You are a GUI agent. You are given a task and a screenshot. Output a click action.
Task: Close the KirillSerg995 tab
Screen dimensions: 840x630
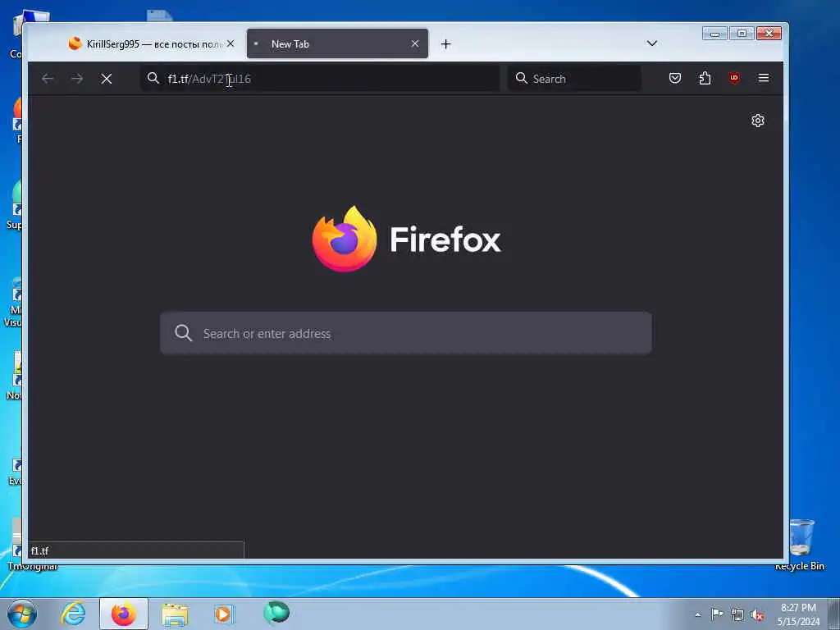231,43
